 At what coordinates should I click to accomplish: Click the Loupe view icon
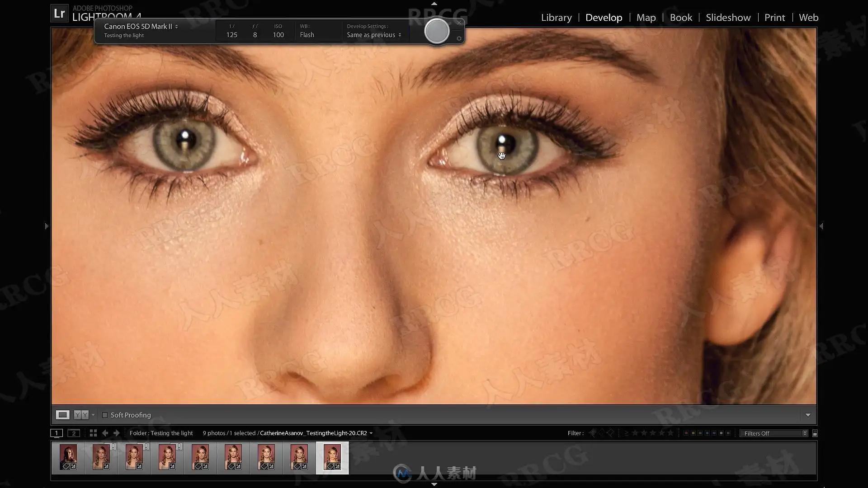[x=62, y=415]
